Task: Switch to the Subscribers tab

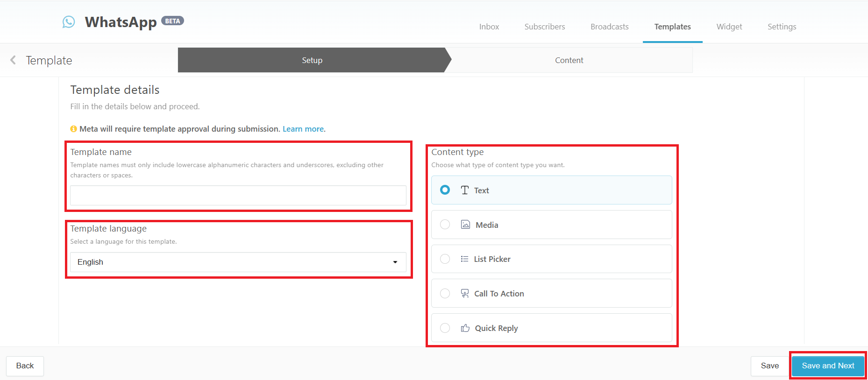Action: tap(545, 27)
